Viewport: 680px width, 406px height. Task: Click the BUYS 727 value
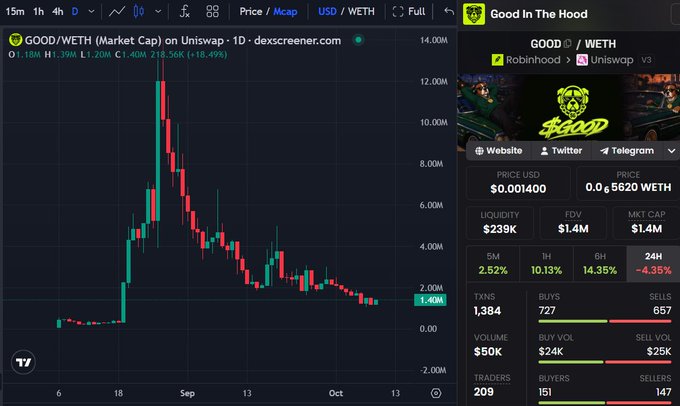click(x=547, y=311)
